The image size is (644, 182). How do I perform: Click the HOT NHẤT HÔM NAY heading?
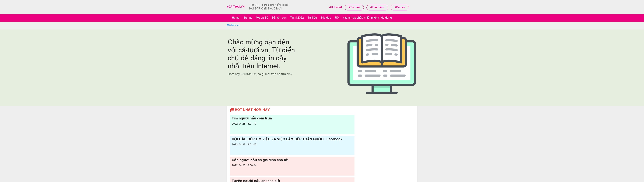252,110
